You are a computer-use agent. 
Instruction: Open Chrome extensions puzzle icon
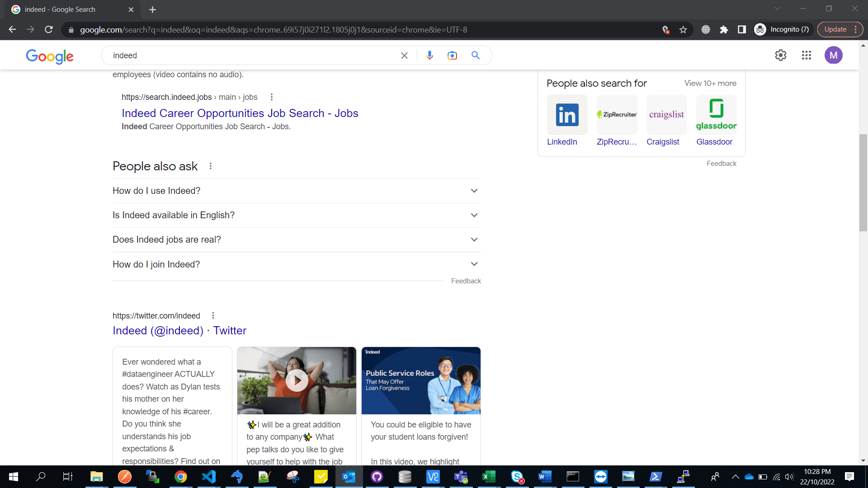coord(724,30)
